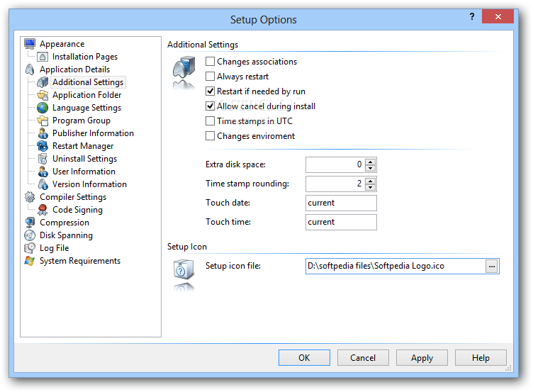
Task: Open Application Folder page
Action: coord(86,95)
